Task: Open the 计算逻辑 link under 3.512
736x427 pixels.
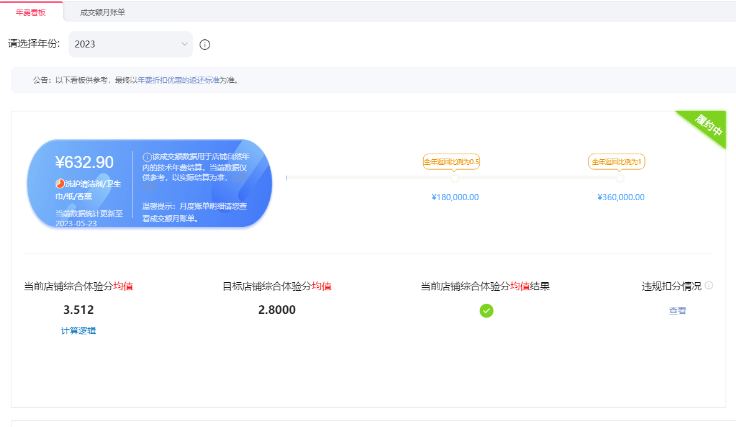Action: tap(78, 331)
